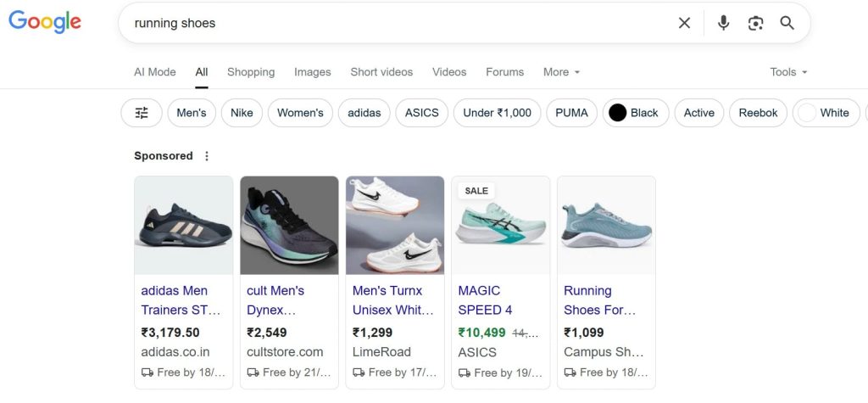
Task: Select the Black color filter chip
Action: pos(636,113)
